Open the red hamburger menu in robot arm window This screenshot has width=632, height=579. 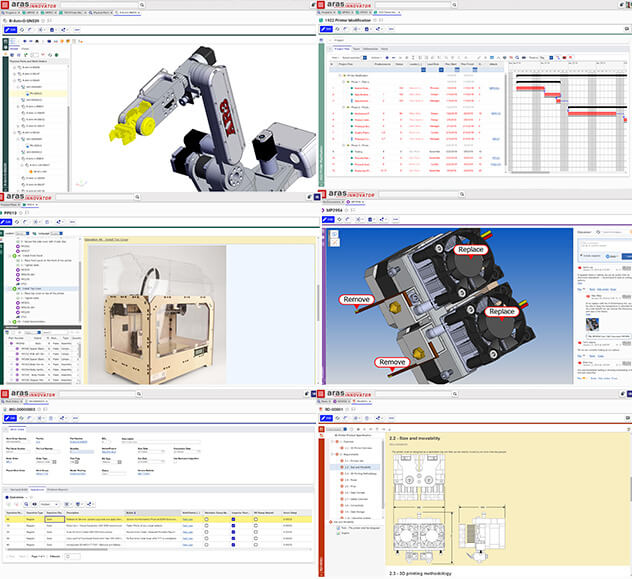pyautogui.click(x=5, y=5)
